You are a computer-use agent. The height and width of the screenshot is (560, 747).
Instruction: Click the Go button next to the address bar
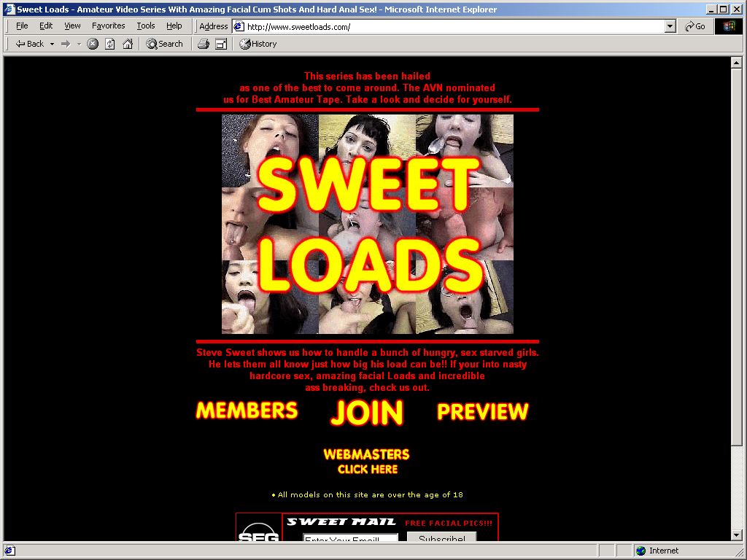coord(695,27)
